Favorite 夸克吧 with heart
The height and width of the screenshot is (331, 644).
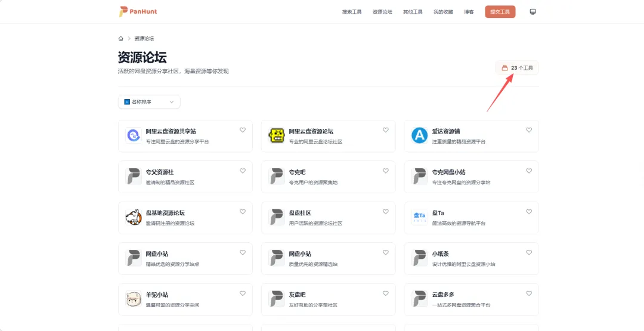pos(386,171)
